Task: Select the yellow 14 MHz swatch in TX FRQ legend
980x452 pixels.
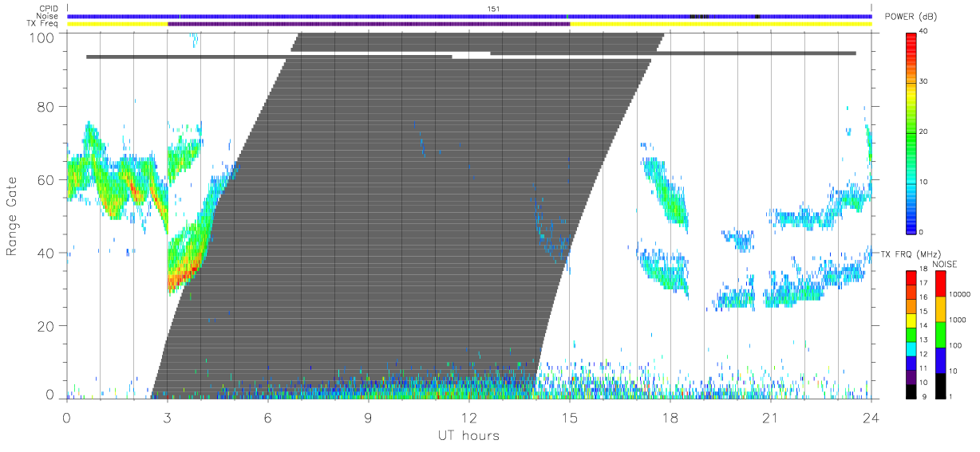Action: click(x=911, y=322)
